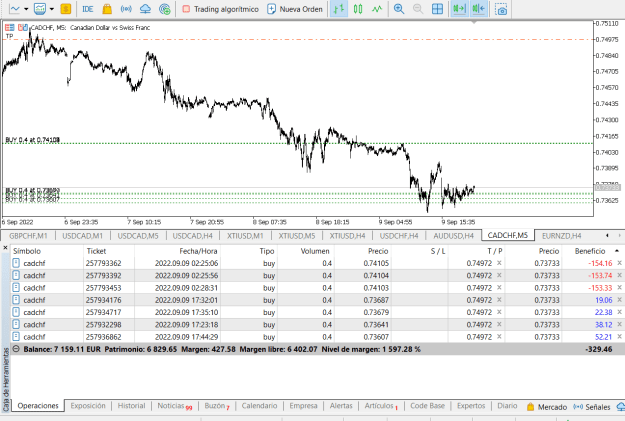Screen dimensions: 625x421
Task: Zoom out of the chart
Action: tap(418, 9)
